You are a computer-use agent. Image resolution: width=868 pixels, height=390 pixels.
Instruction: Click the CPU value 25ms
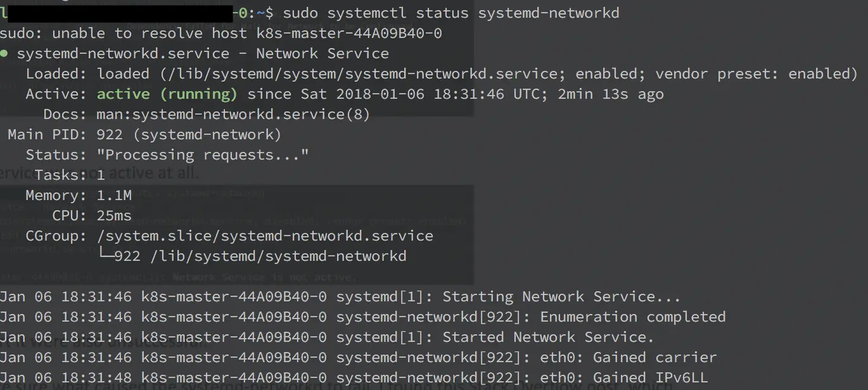(x=114, y=216)
